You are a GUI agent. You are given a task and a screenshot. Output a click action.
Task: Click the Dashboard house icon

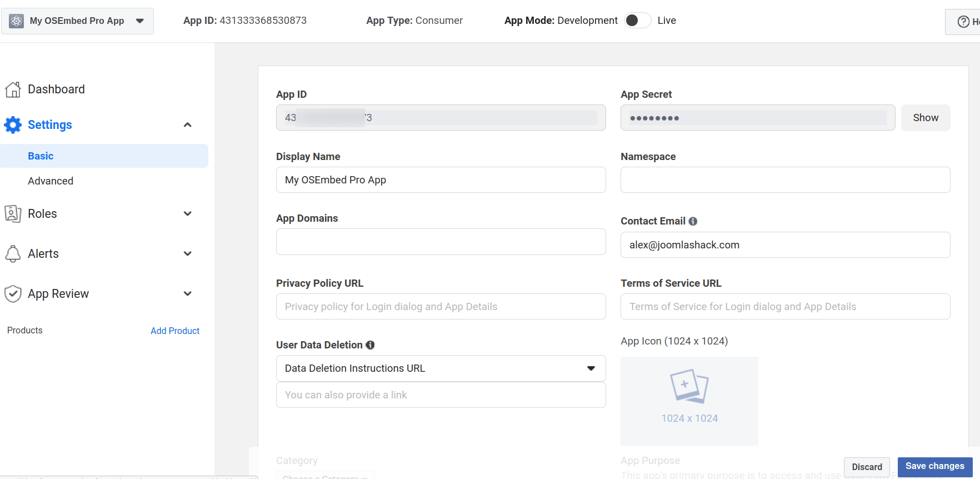click(x=13, y=89)
